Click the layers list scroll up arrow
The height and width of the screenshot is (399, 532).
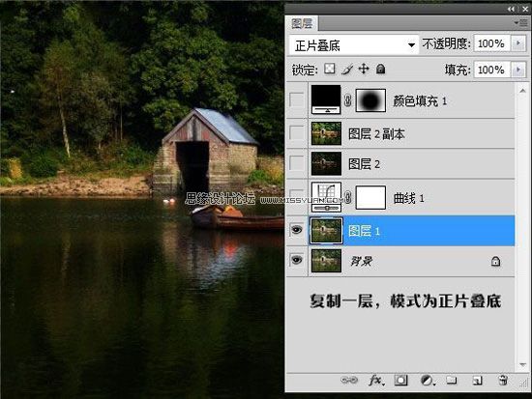[522, 91]
